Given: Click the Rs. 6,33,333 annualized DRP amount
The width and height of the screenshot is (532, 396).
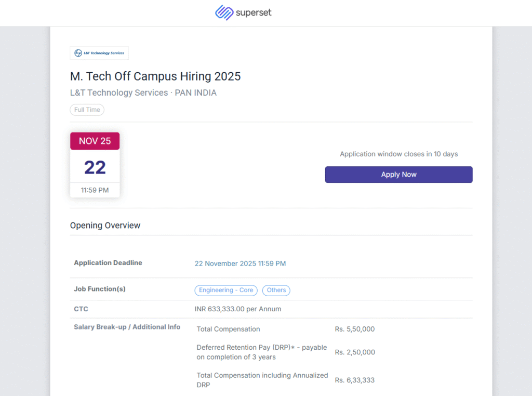Looking at the screenshot, I should [x=354, y=380].
